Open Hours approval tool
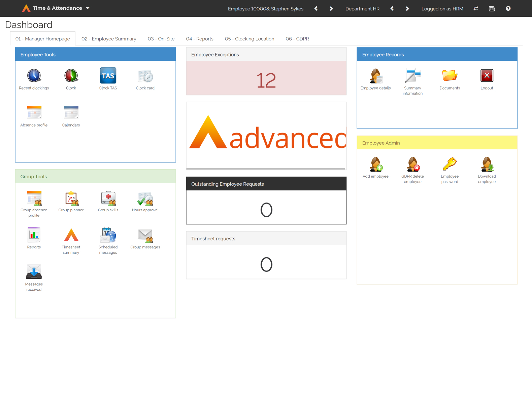 tap(145, 199)
